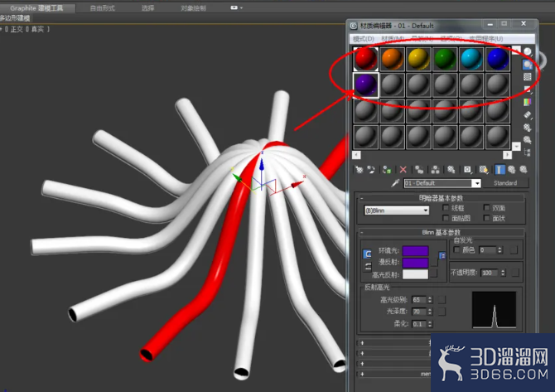Viewport: 555px width, 392px height.
Task: Select the purple material sample slot
Action: tap(365, 85)
